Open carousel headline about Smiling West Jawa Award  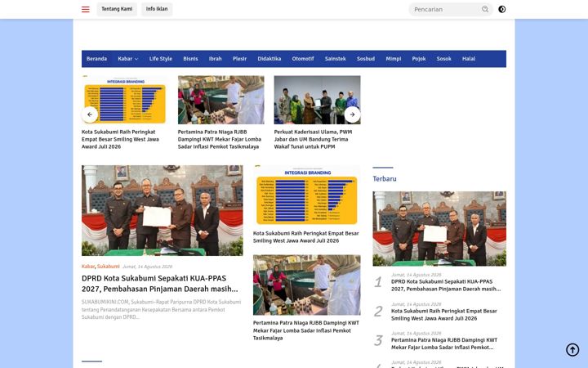click(x=120, y=139)
